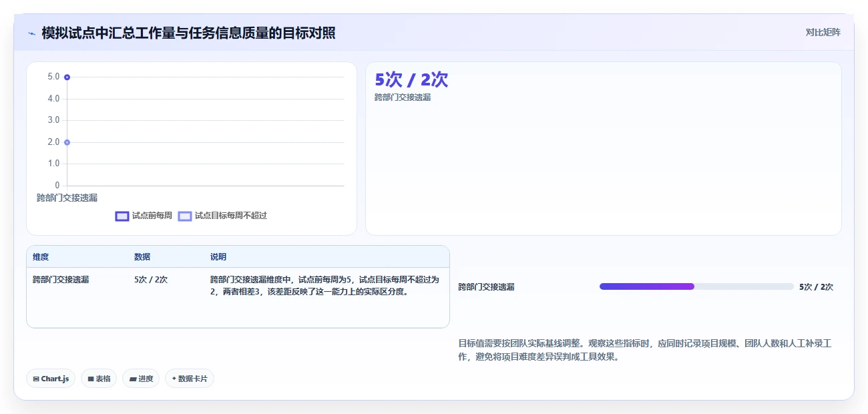Click the 进度 tag
Image resolution: width=868 pixels, height=414 pixels.
tap(141, 379)
